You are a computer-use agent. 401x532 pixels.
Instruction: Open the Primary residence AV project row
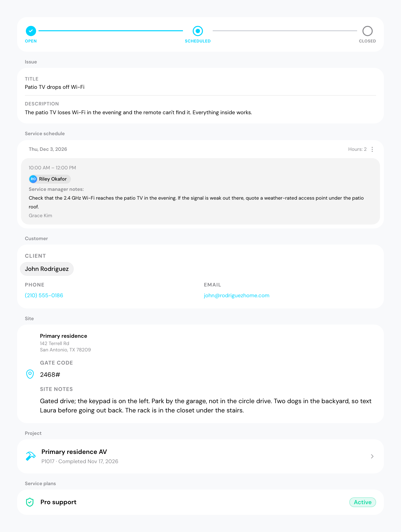(x=200, y=456)
